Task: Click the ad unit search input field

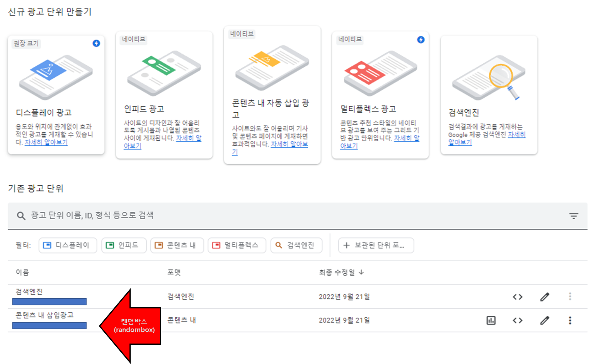Action: [155, 216]
